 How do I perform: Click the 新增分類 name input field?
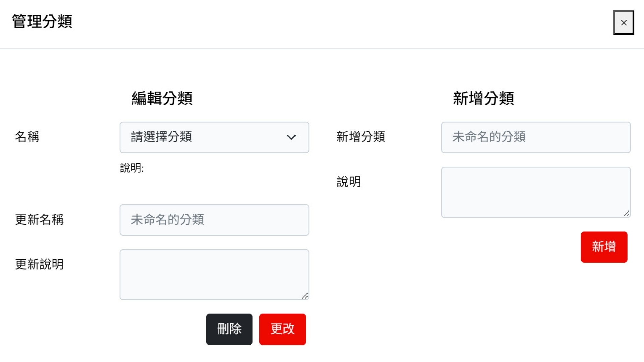(536, 137)
